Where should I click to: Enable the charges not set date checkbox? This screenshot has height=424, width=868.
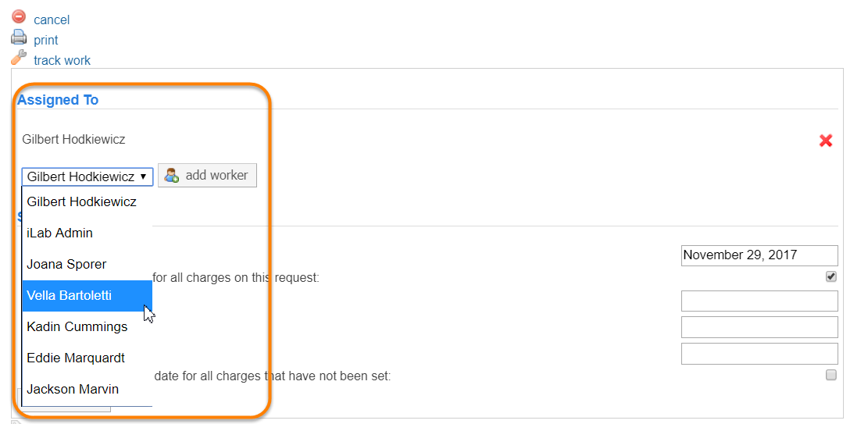click(831, 375)
